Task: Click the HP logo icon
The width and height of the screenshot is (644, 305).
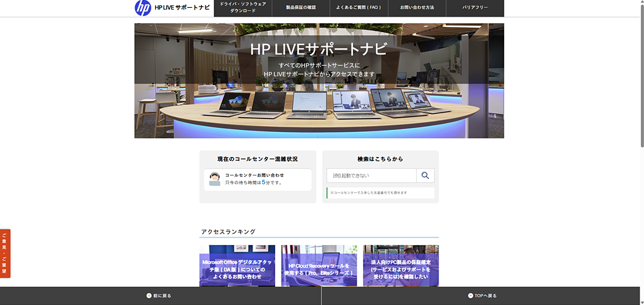Action: 143,8
